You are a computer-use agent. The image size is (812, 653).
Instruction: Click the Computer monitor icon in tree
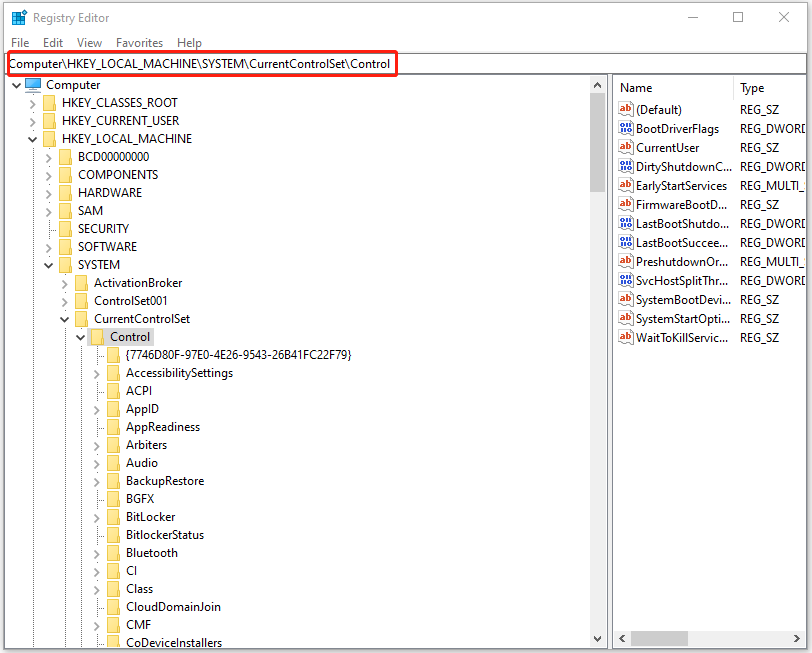(33, 84)
